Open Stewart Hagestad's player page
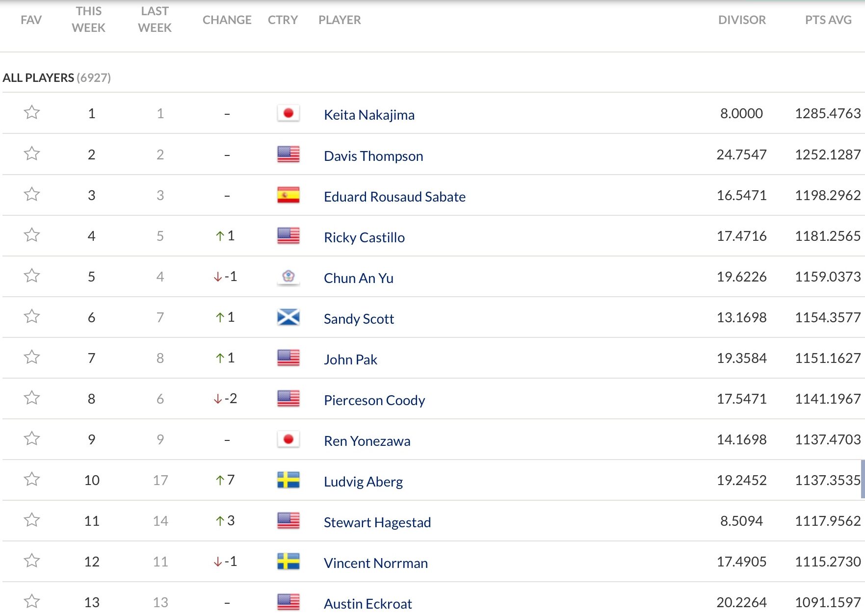This screenshot has height=616, width=865. 377,522
